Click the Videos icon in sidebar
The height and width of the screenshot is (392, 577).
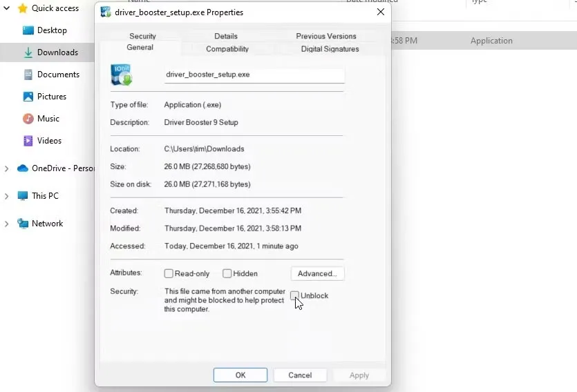point(28,141)
